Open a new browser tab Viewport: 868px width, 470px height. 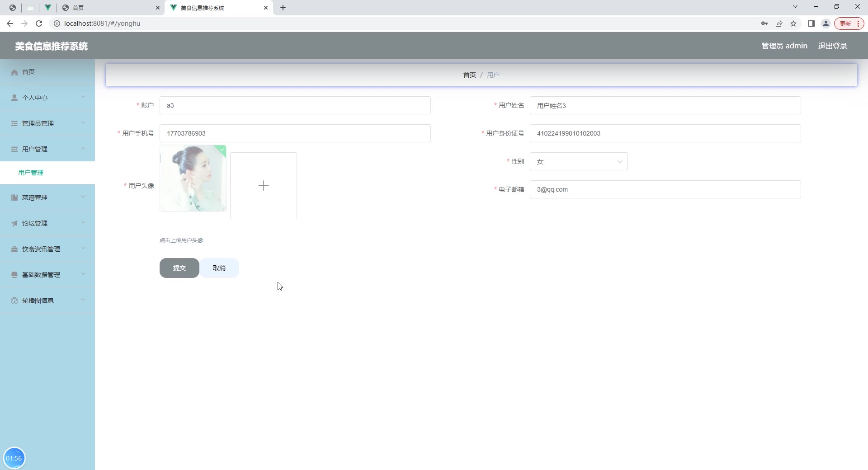coord(283,8)
